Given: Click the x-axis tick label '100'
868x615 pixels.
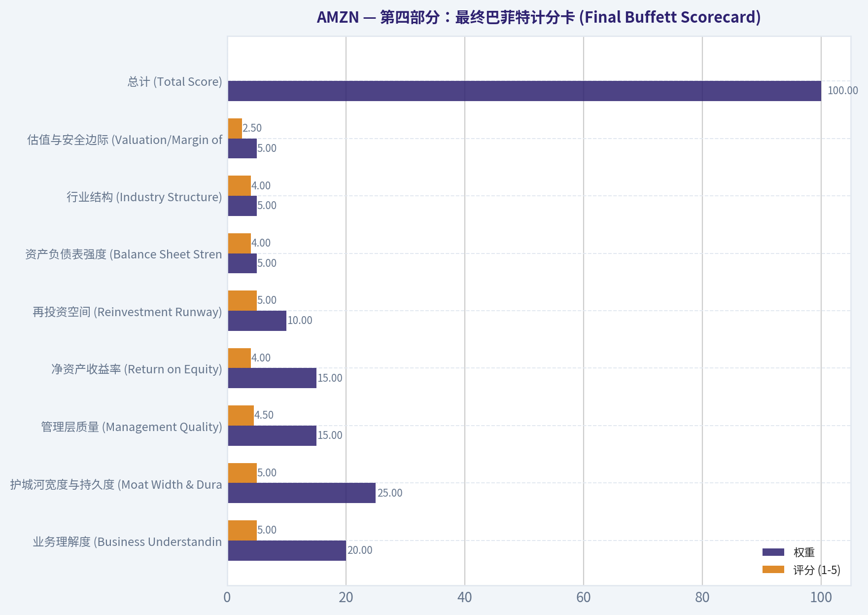Looking at the screenshot, I should pyautogui.click(x=821, y=598).
